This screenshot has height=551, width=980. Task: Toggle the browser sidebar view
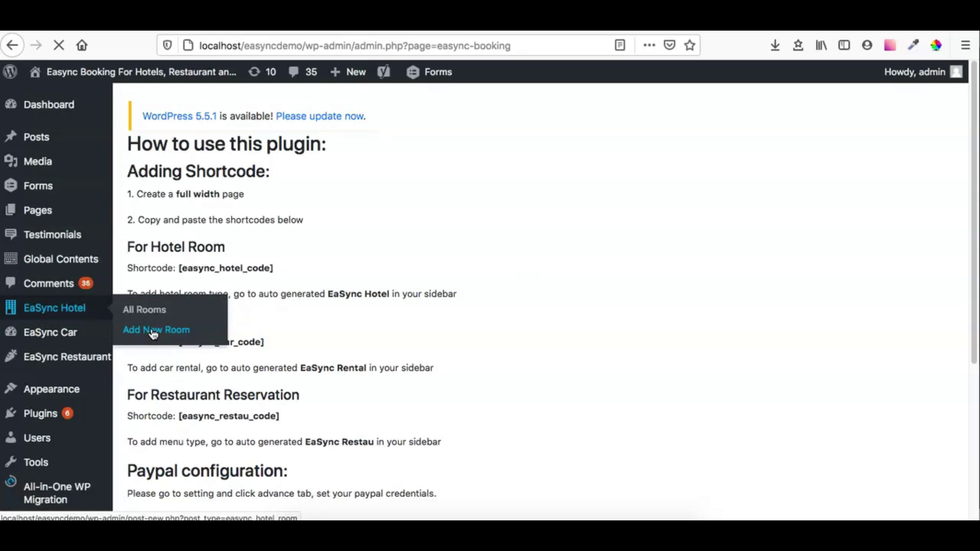pos(844,45)
